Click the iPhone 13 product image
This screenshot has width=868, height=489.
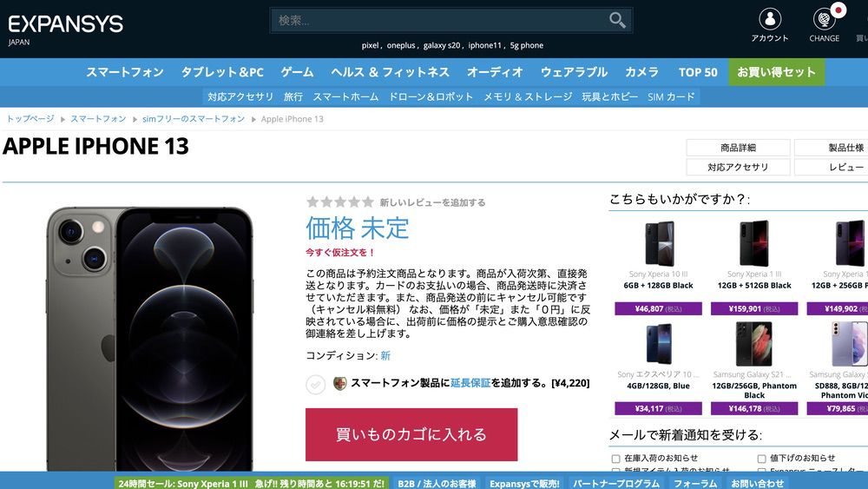(x=149, y=339)
